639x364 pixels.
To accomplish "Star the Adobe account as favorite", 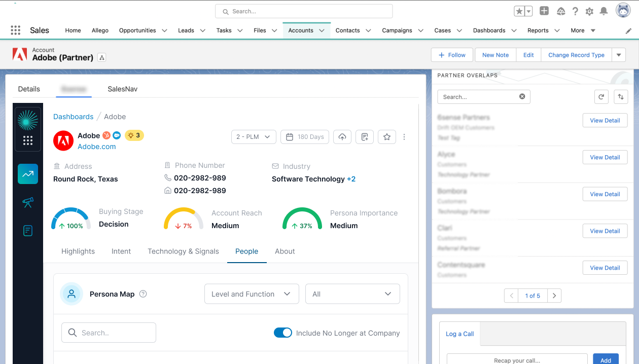I will click(x=387, y=137).
